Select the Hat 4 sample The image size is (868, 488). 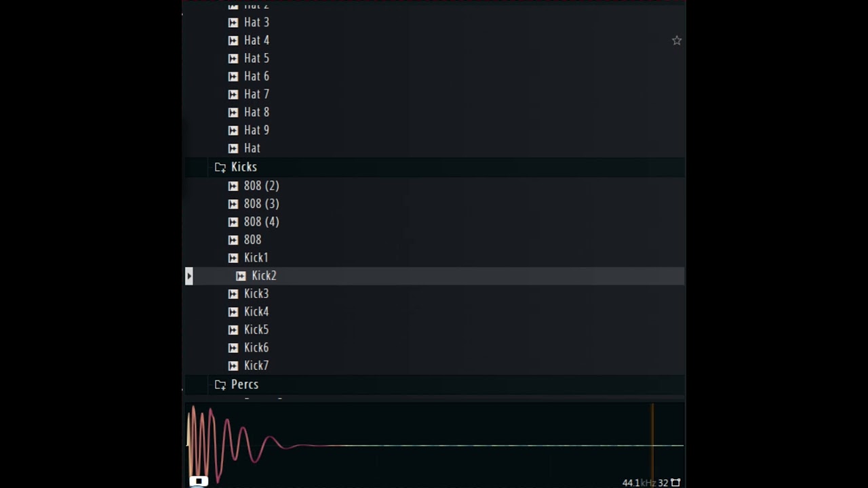(256, 41)
